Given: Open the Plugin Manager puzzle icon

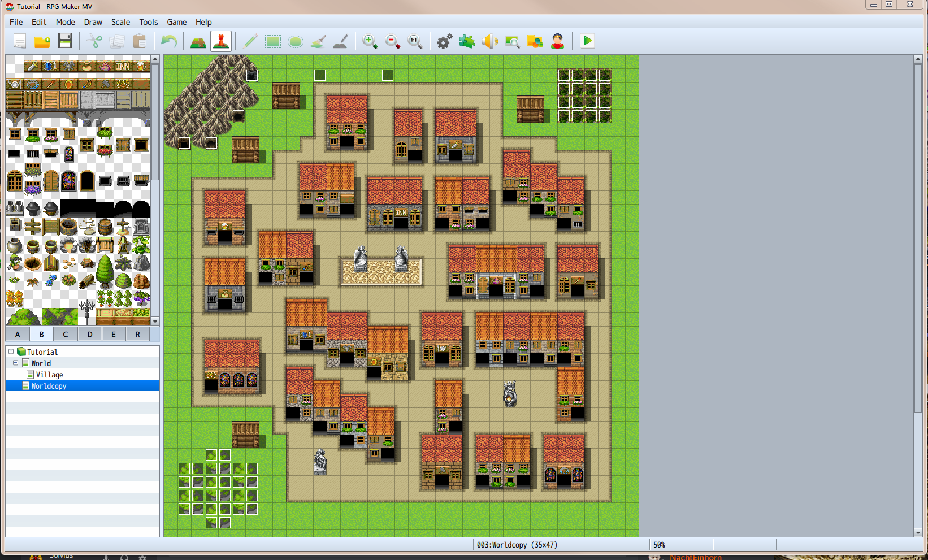Looking at the screenshot, I should click(467, 41).
